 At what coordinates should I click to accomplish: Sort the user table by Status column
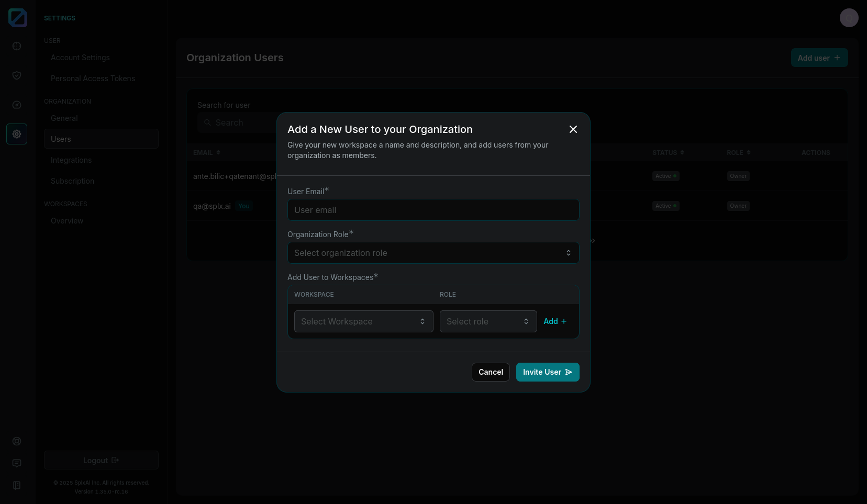[668, 153]
